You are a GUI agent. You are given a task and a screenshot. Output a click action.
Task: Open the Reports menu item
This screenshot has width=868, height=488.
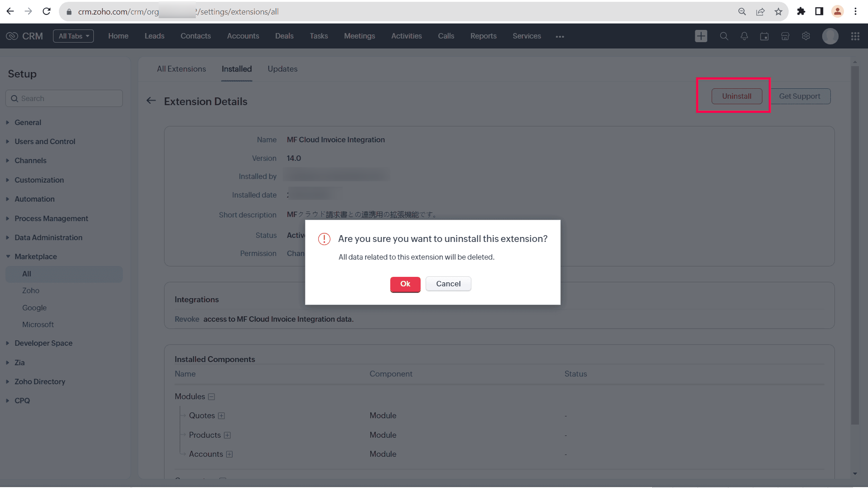coord(483,36)
